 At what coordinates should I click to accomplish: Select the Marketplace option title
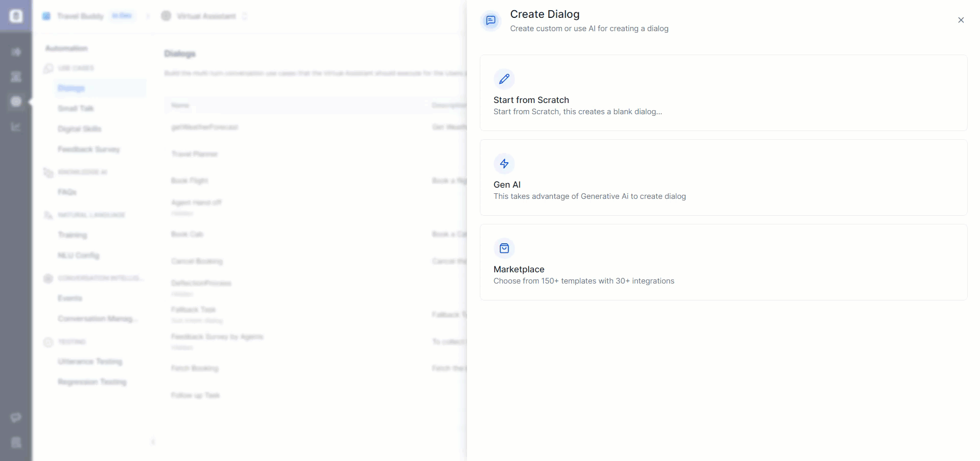point(519,269)
